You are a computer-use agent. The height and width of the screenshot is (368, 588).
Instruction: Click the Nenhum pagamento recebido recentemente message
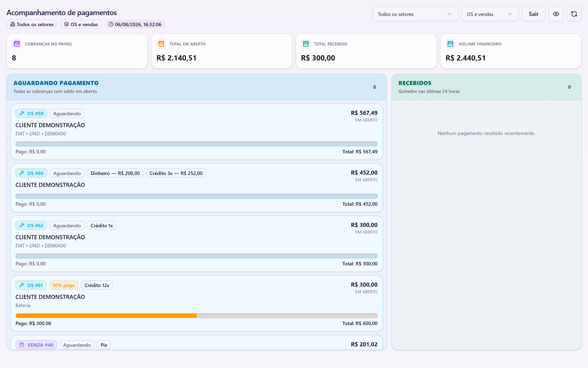click(x=487, y=133)
